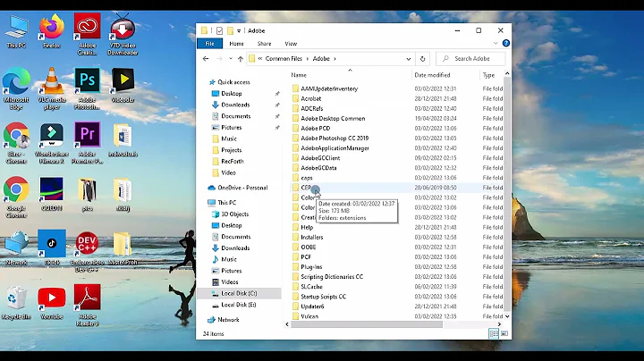
Task: Open the File menu tab
Action: pyautogui.click(x=209, y=43)
